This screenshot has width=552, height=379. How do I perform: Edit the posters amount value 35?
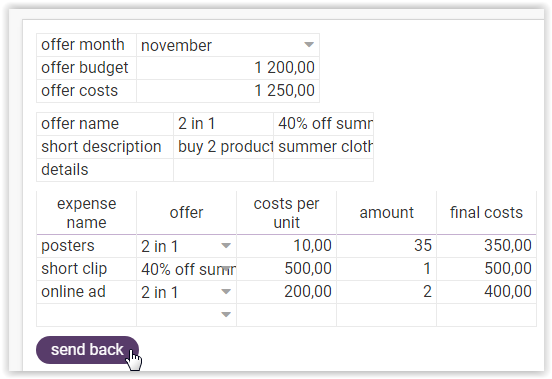tap(386, 246)
